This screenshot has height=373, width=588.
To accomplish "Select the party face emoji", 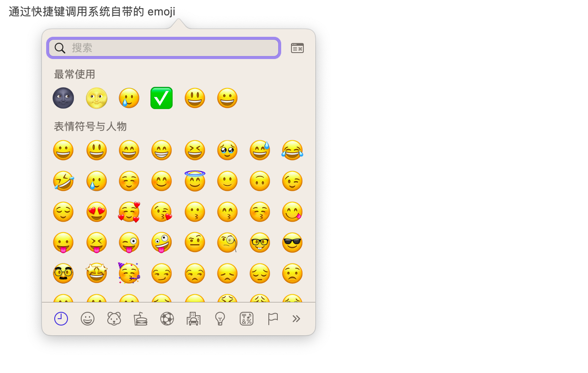I will click(x=129, y=273).
